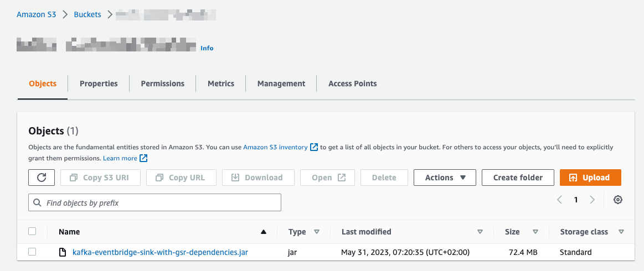Switch to the Objects tab
This screenshot has width=644, height=271.
(43, 84)
